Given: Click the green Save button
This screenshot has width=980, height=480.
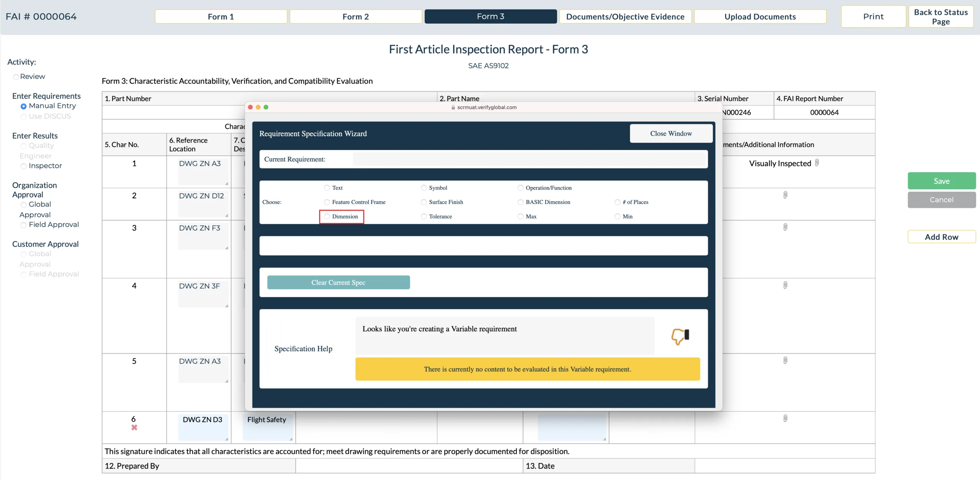Looking at the screenshot, I should pyautogui.click(x=942, y=181).
